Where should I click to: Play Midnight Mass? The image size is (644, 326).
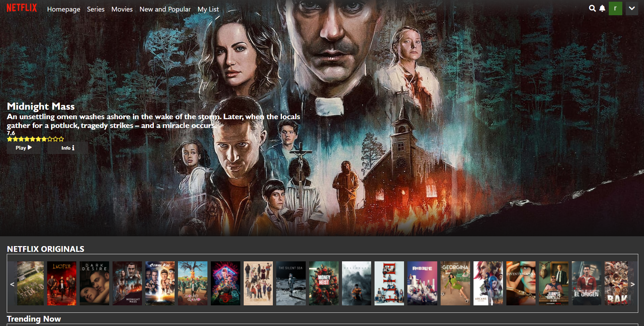(24, 148)
